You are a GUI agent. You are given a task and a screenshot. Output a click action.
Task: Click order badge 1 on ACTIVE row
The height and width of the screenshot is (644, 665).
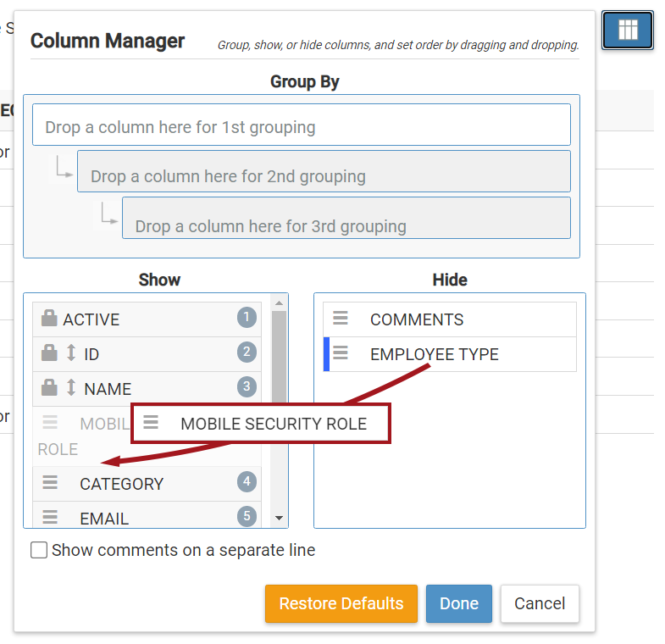click(247, 317)
